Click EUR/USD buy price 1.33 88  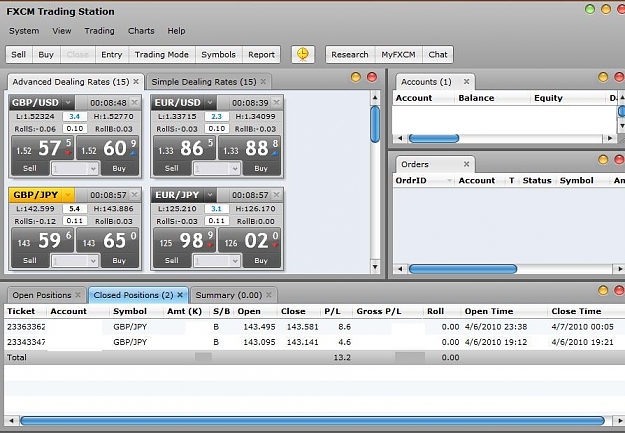tap(250, 148)
